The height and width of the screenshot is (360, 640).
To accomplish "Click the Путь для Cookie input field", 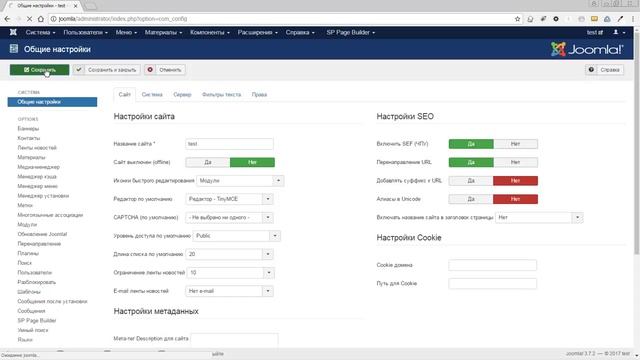I will point(493,283).
